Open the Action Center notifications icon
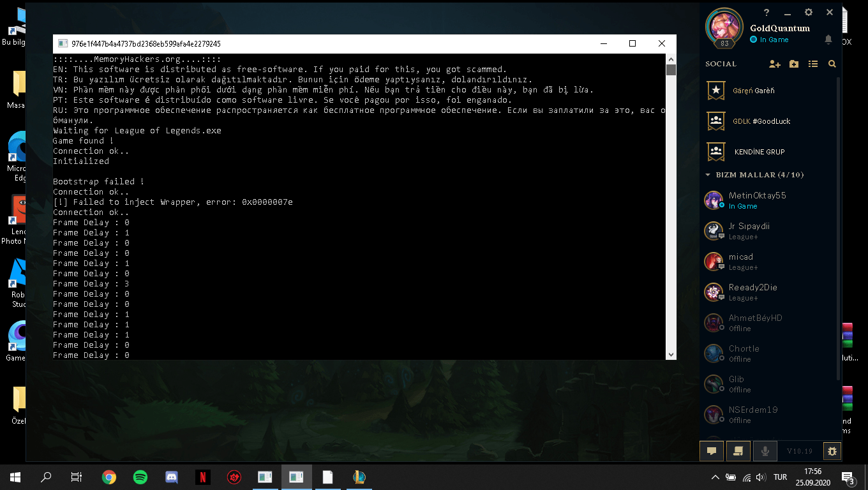The height and width of the screenshot is (490, 868). pyautogui.click(x=848, y=477)
